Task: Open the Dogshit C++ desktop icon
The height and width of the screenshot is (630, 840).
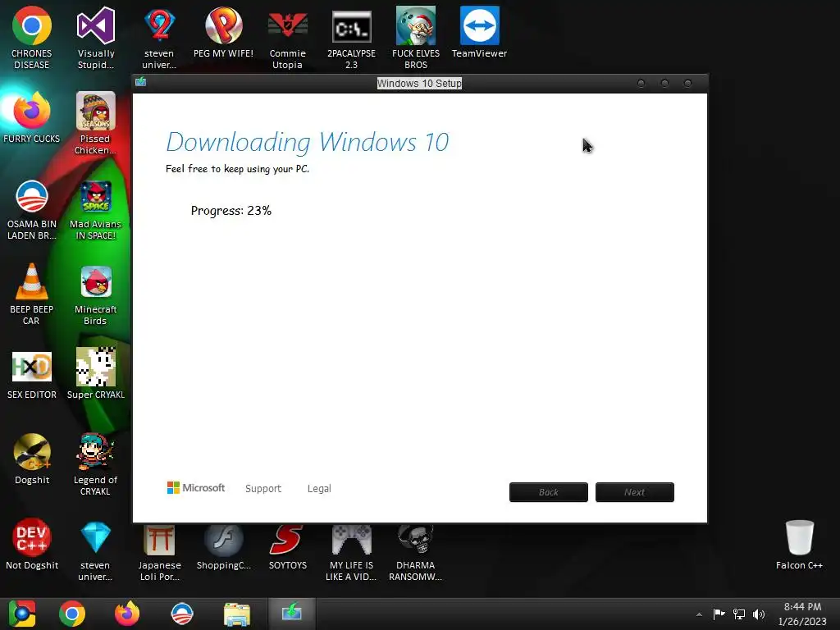Action: 32,452
